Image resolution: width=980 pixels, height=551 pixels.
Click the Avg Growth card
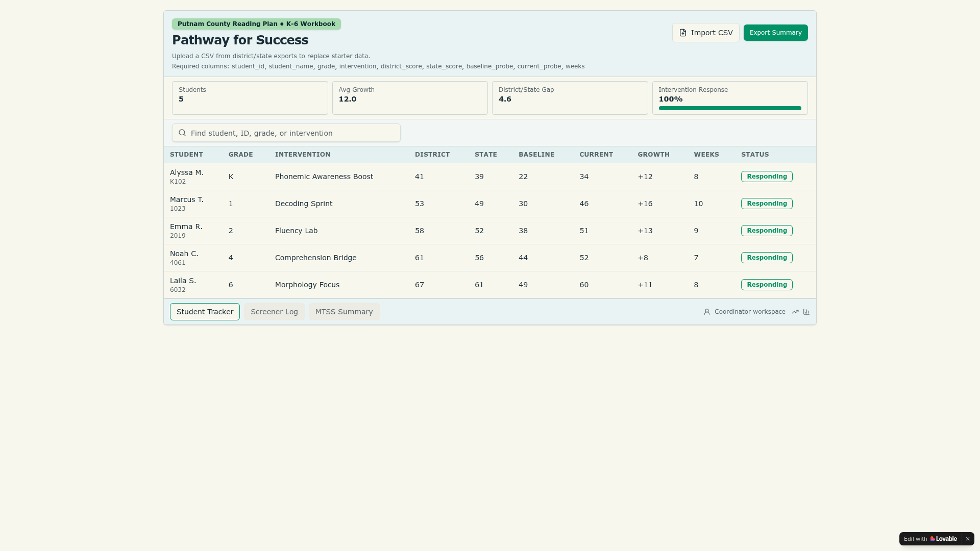click(410, 98)
